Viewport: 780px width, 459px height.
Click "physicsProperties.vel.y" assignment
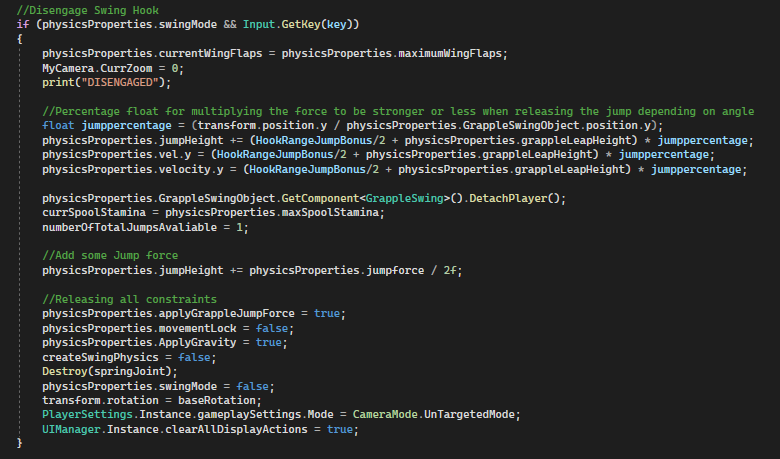116,155
